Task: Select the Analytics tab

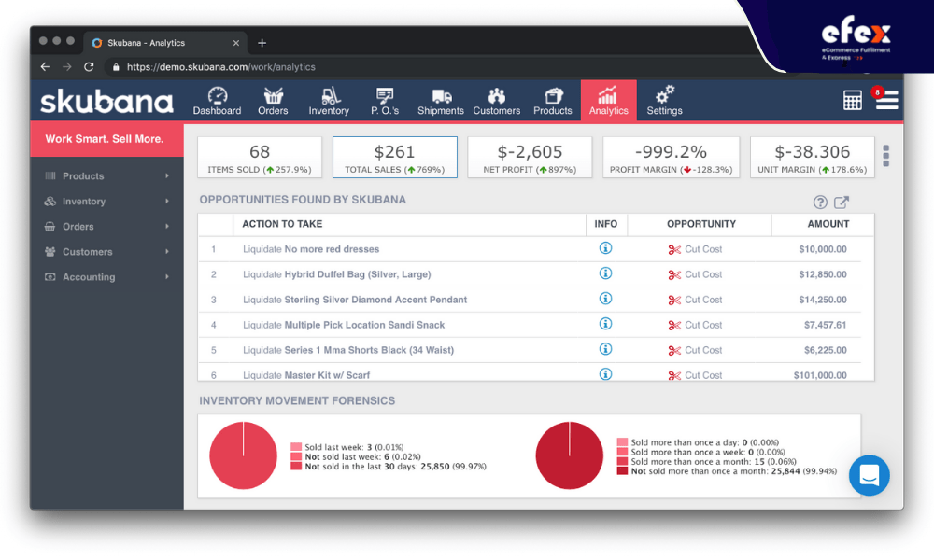Action: [609, 101]
